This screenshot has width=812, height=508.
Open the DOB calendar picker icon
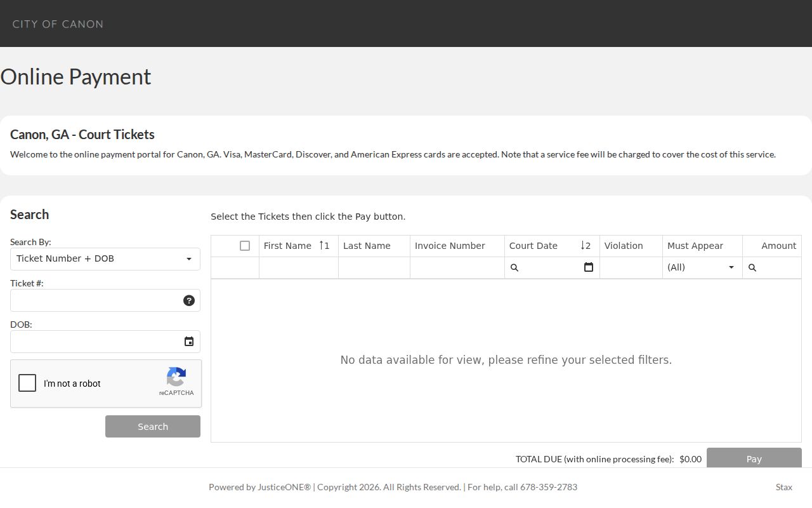point(189,342)
